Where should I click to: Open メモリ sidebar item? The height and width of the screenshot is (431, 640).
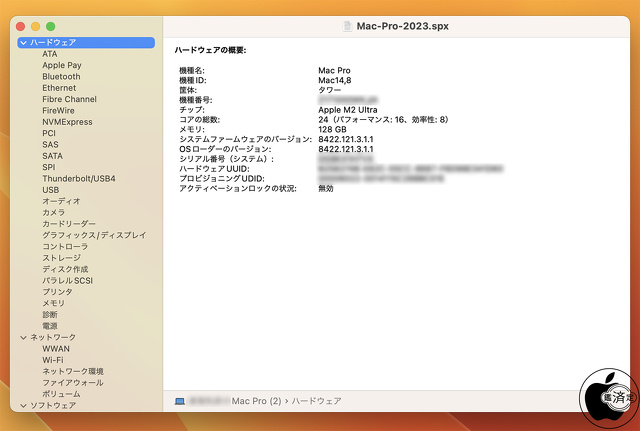[x=53, y=303]
